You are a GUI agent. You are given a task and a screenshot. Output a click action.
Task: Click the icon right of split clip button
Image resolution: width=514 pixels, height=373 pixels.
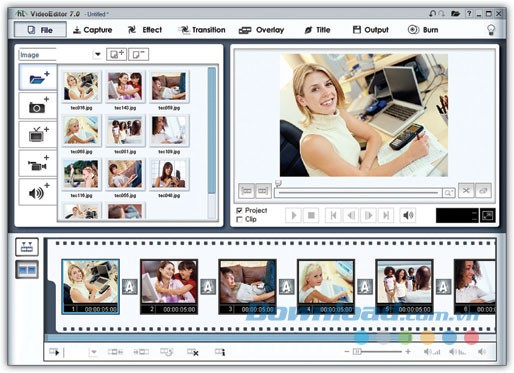[483, 190]
